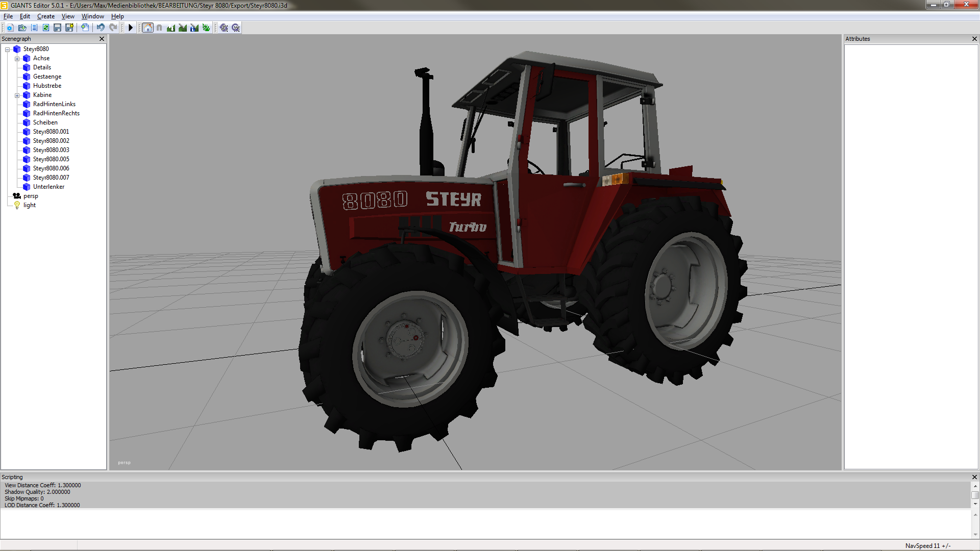Select the Details node
This screenshot has height=551, width=980.
(x=42, y=67)
